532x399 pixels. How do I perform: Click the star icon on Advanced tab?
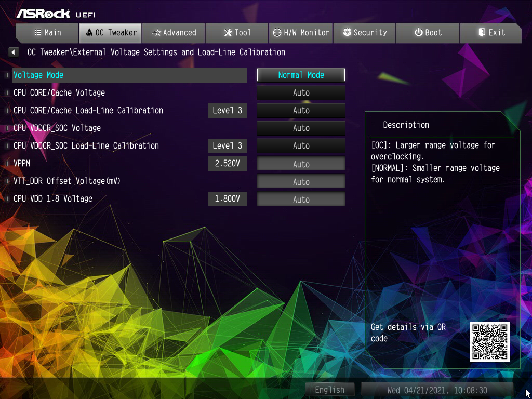coord(156,33)
